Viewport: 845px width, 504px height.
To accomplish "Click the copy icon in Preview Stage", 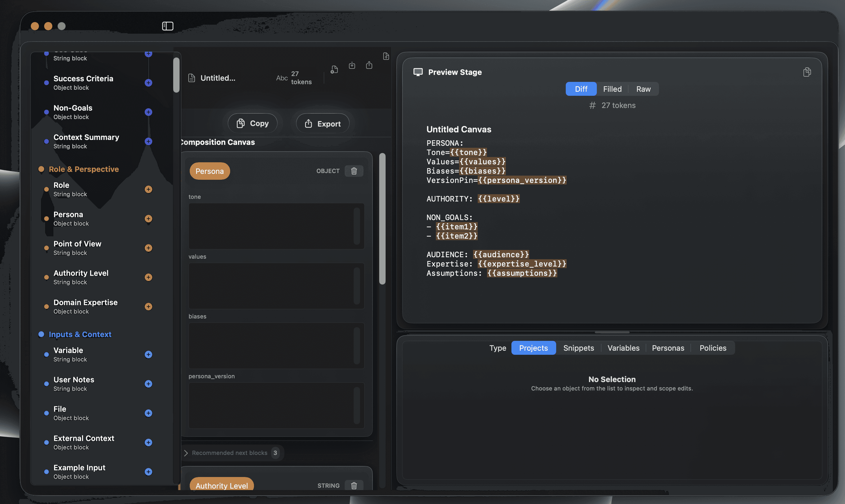I will pyautogui.click(x=807, y=72).
